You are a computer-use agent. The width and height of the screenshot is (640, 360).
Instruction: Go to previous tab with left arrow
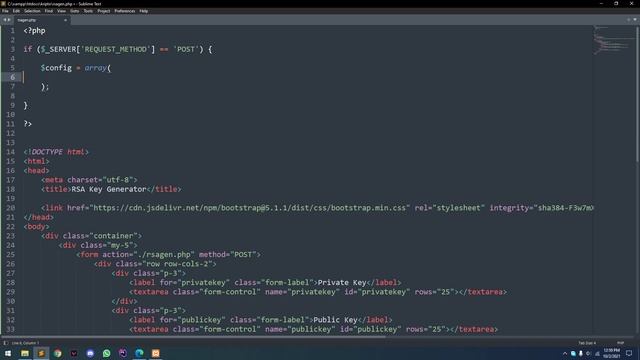(x=5, y=20)
